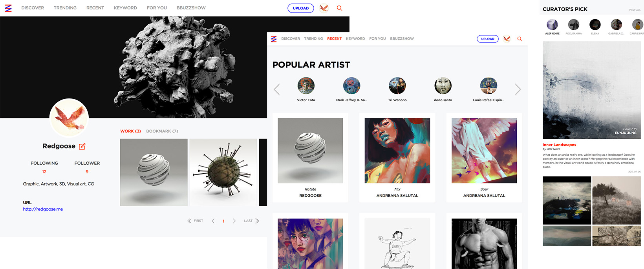The width and height of the screenshot is (644, 269).
Task: Jump to last page double-arrow icon
Action: pos(257,221)
